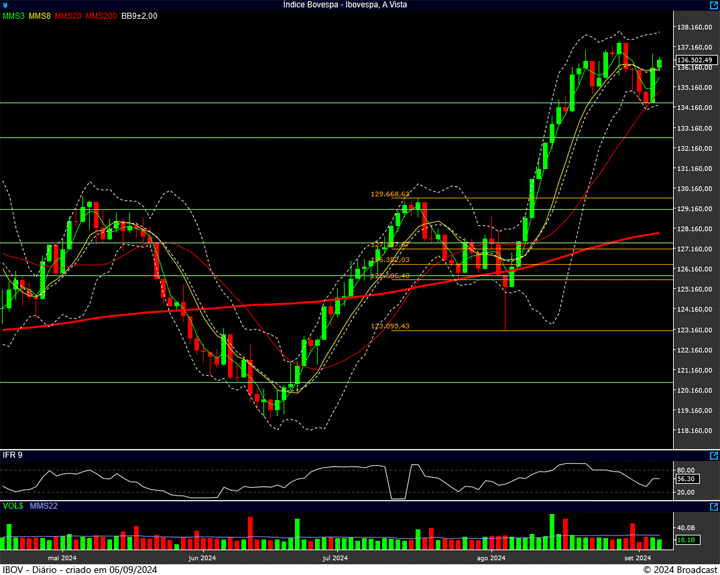The image size is (720, 575).
Task: Click the IFR value box 56.30
Action: pyautogui.click(x=685, y=479)
